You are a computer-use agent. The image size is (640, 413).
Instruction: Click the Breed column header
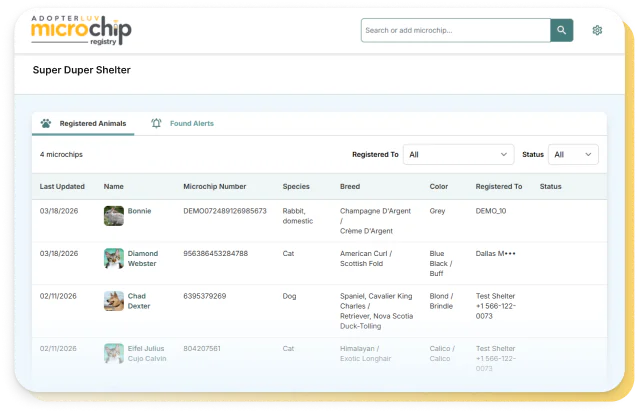coord(350,187)
